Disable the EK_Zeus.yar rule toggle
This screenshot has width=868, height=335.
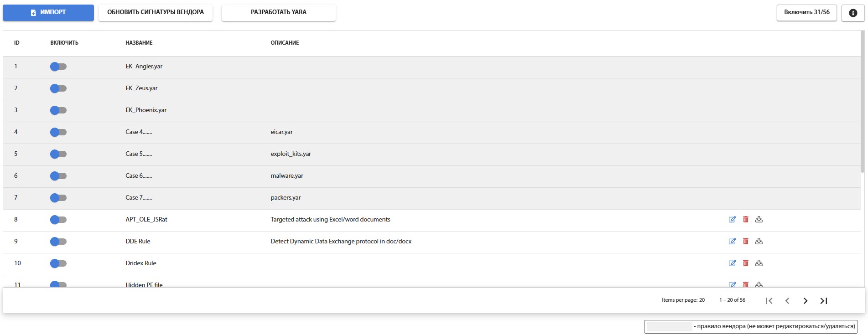(58, 88)
